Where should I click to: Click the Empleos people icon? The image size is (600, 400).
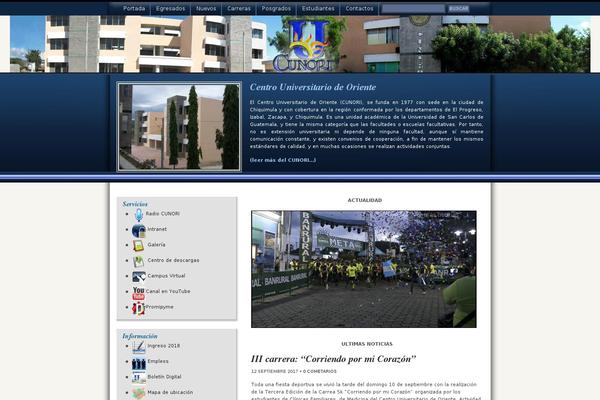(139, 363)
